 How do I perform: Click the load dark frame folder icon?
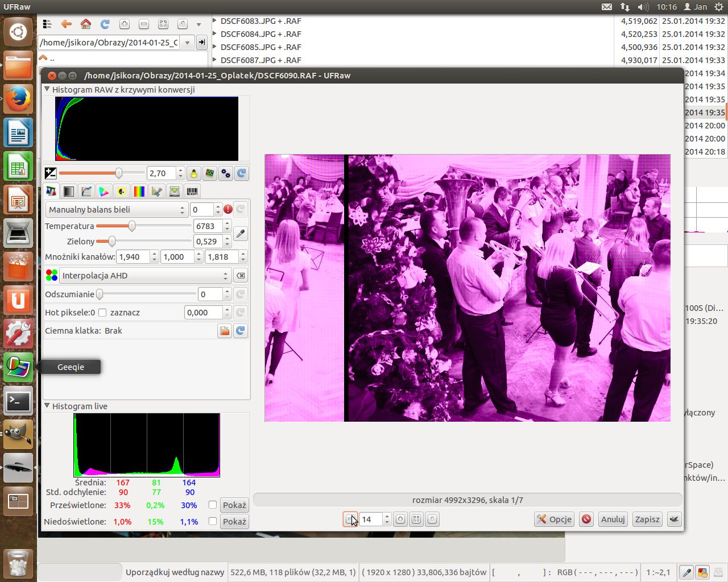225,331
